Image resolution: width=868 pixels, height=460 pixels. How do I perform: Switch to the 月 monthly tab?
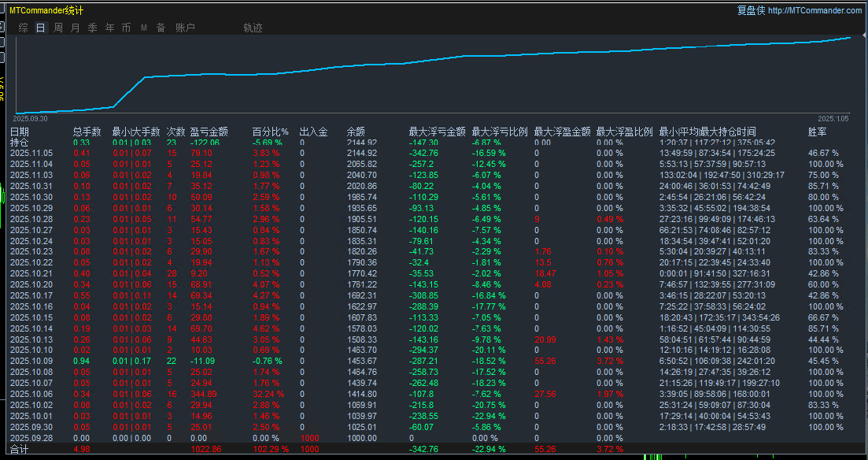coord(76,28)
